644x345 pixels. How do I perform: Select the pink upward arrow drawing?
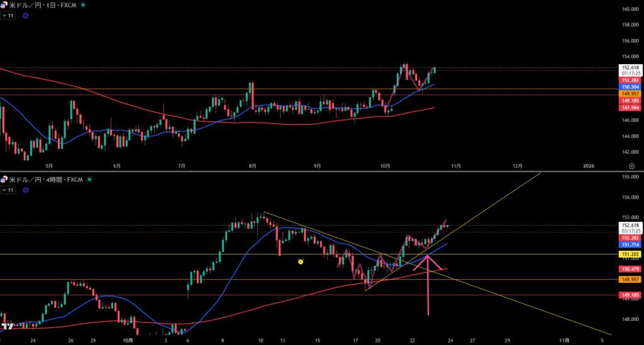pyautogui.click(x=428, y=283)
